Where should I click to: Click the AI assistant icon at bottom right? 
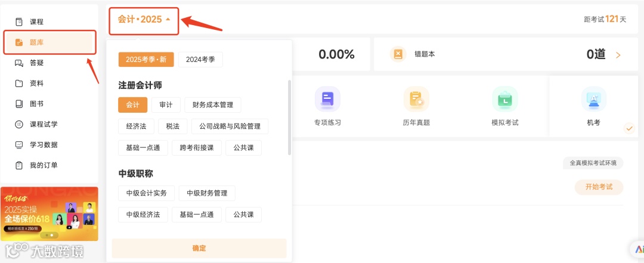639,249
